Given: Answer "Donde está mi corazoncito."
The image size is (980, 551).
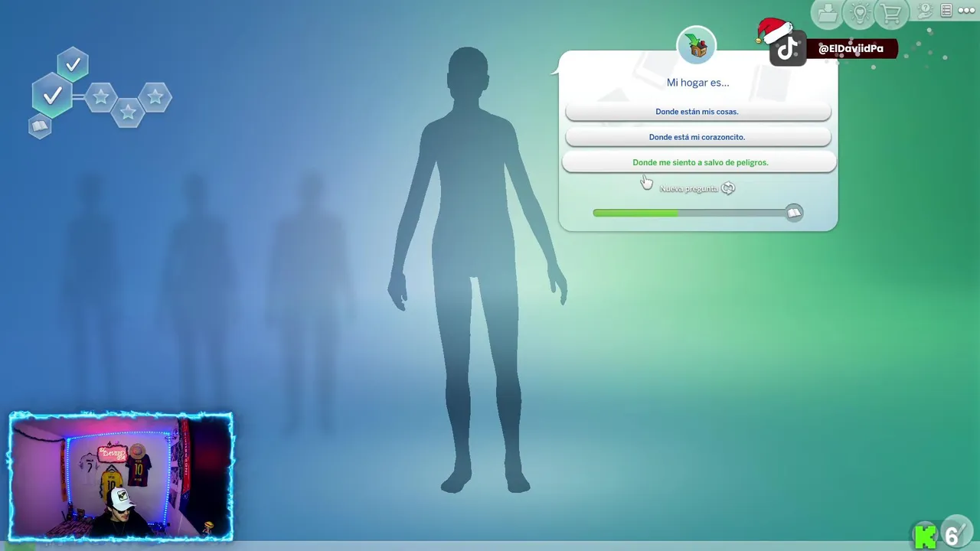Looking at the screenshot, I should (697, 137).
